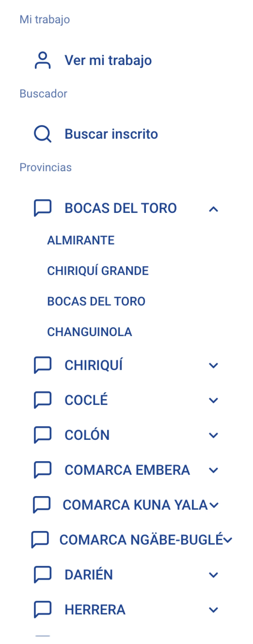
Task: Click the Coclé province chat icon
Action: coord(42,400)
